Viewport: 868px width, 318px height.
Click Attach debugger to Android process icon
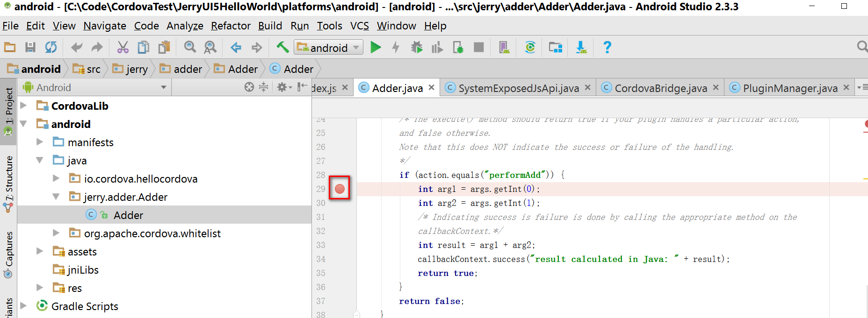click(458, 47)
